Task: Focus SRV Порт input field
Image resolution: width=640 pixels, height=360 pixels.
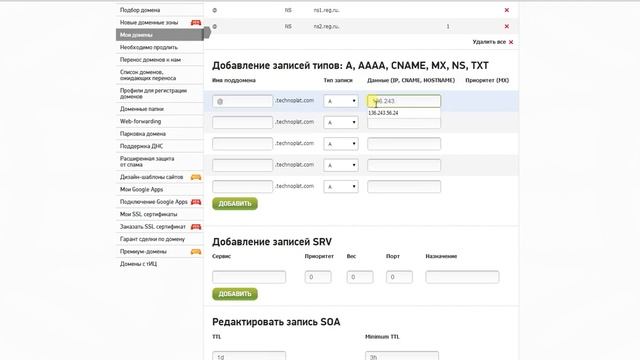Action: tap(399, 277)
